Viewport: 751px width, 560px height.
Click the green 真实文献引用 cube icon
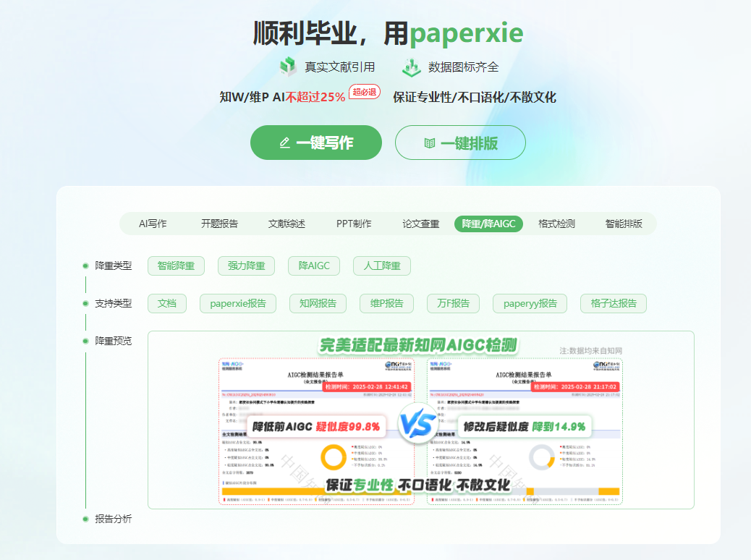tap(289, 67)
